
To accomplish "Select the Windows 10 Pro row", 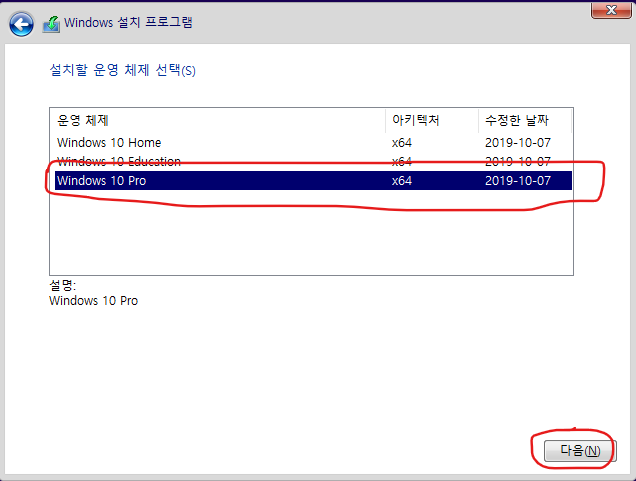I will [x=313, y=180].
